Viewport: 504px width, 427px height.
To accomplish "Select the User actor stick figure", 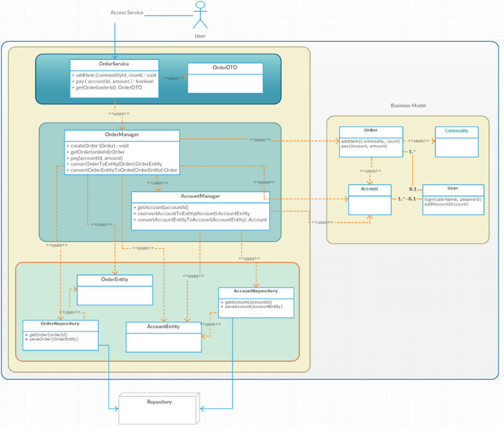I will (x=200, y=15).
